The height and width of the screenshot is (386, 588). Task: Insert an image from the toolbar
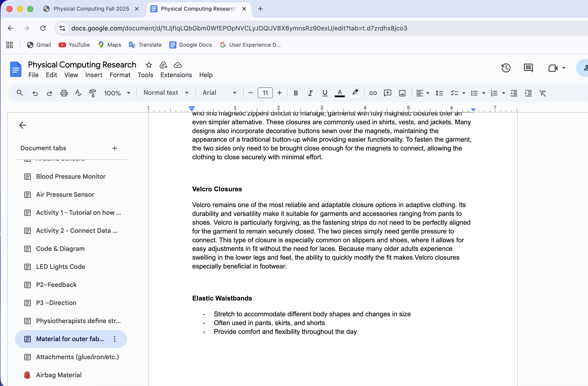click(x=402, y=93)
